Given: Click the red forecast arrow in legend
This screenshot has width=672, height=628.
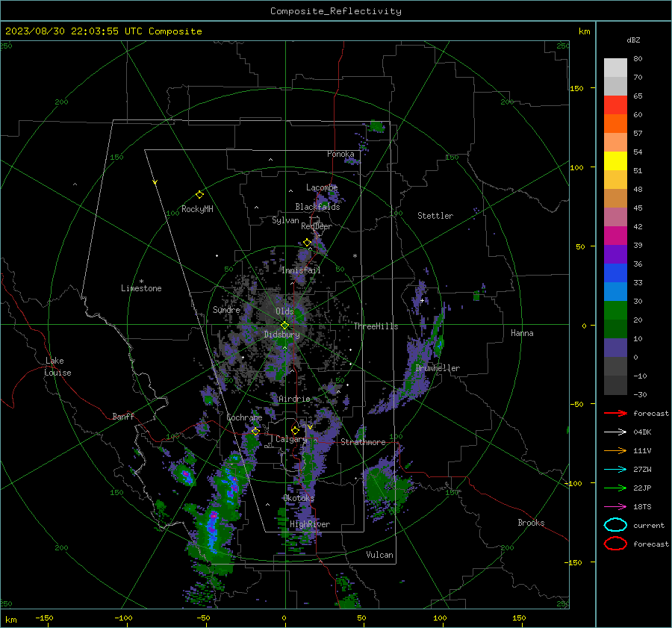Looking at the screenshot, I should (615, 413).
